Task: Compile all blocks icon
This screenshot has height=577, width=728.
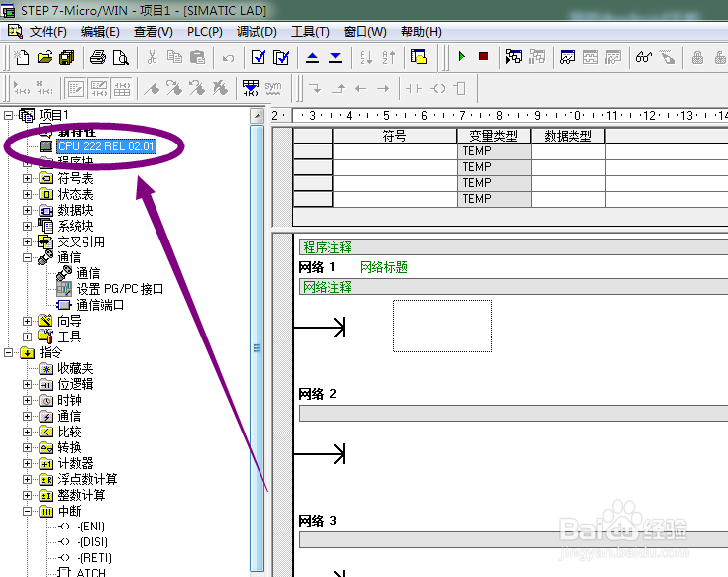Action: 281,57
